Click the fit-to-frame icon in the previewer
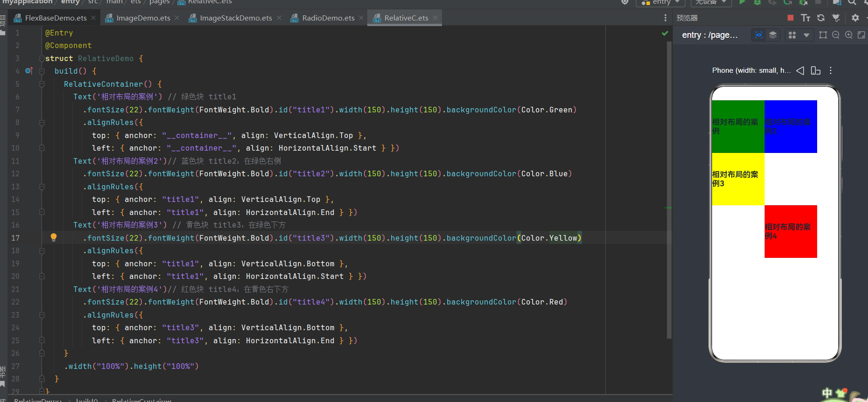 click(823, 35)
